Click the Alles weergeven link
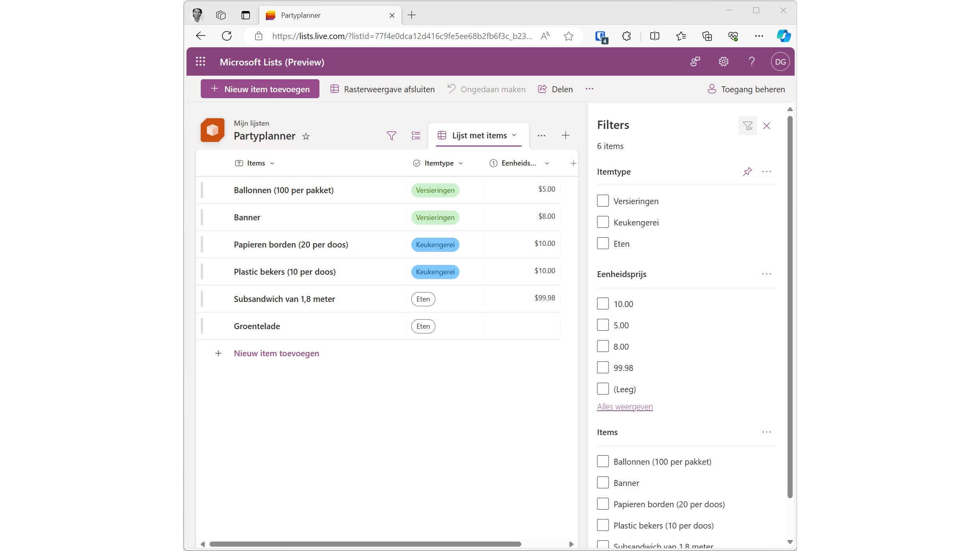This screenshot has width=980, height=551. [625, 406]
